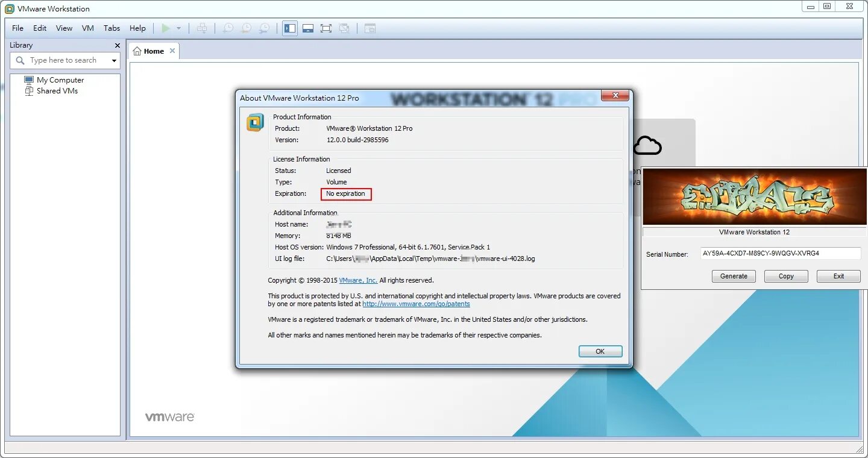Close the Home tab
The height and width of the screenshot is (458, 868).
tap(172, 51)
